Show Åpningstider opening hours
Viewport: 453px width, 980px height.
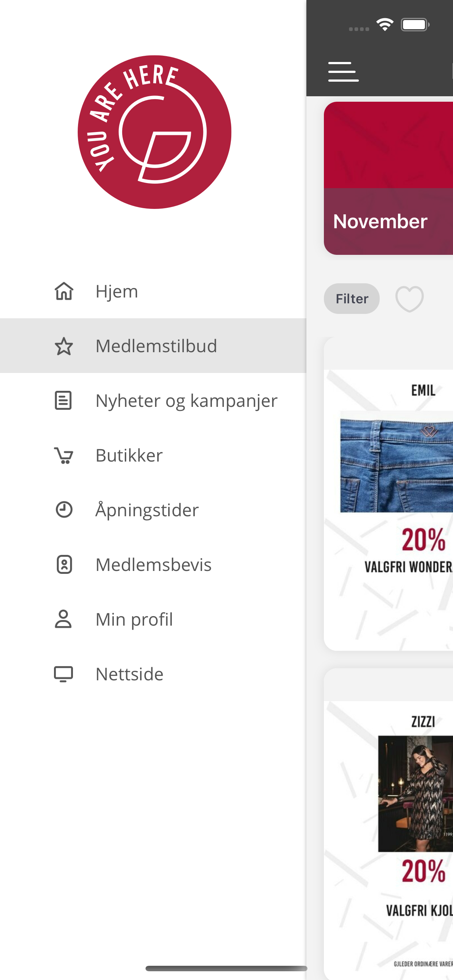(x=147, y=510)
